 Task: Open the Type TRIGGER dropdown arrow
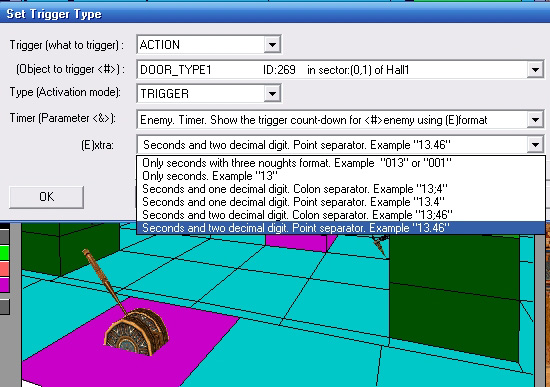pyautogui.click(x=272, y=94)
